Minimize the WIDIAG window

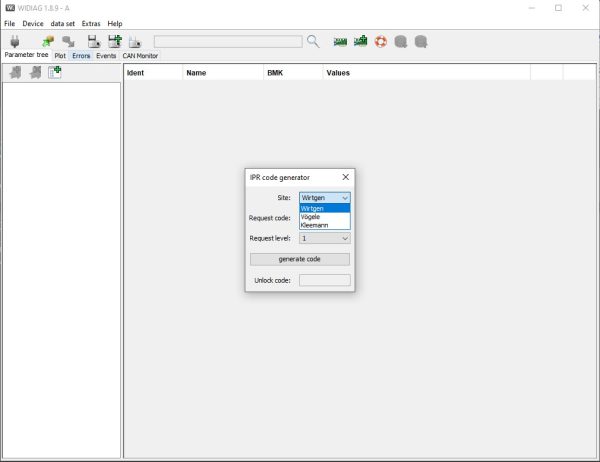coord(532,8)
